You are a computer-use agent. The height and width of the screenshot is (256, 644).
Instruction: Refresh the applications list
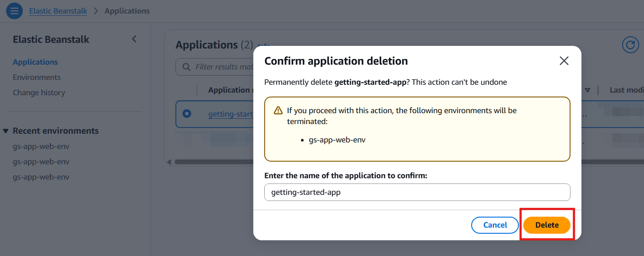pyautogui.click(x=630, y=45)
